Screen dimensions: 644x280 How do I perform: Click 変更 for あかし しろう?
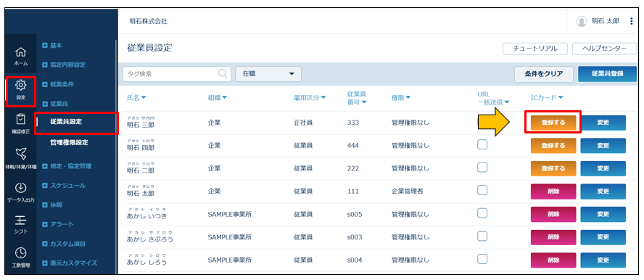coord(603,260)
